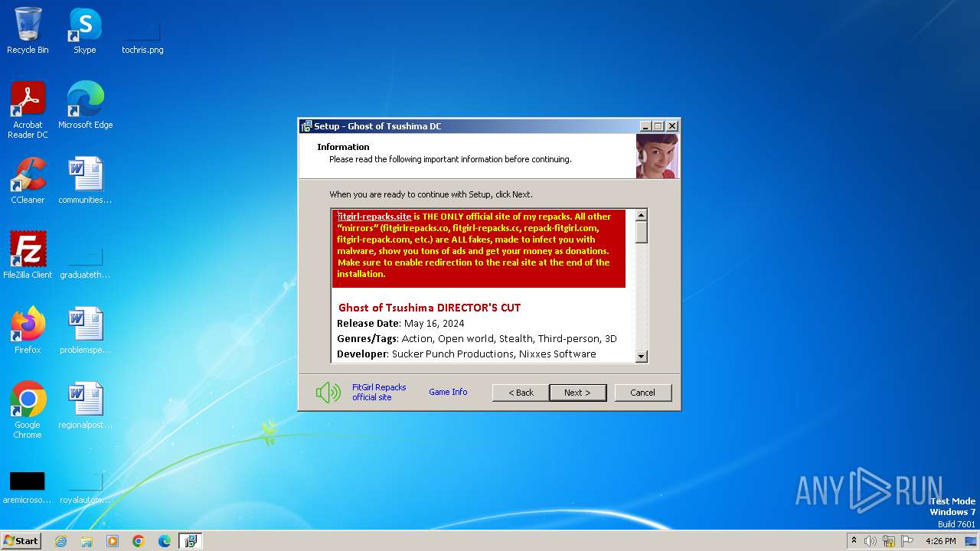Toggle the green speaker music icon
This screenshot has width=980, height=551.
click(x=328, y=393)
